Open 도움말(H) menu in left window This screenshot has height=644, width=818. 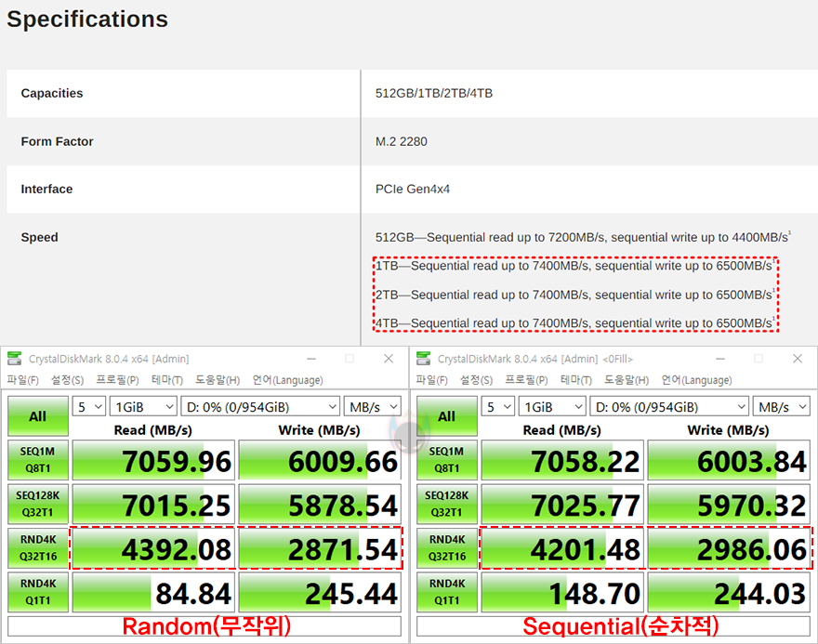218,380
